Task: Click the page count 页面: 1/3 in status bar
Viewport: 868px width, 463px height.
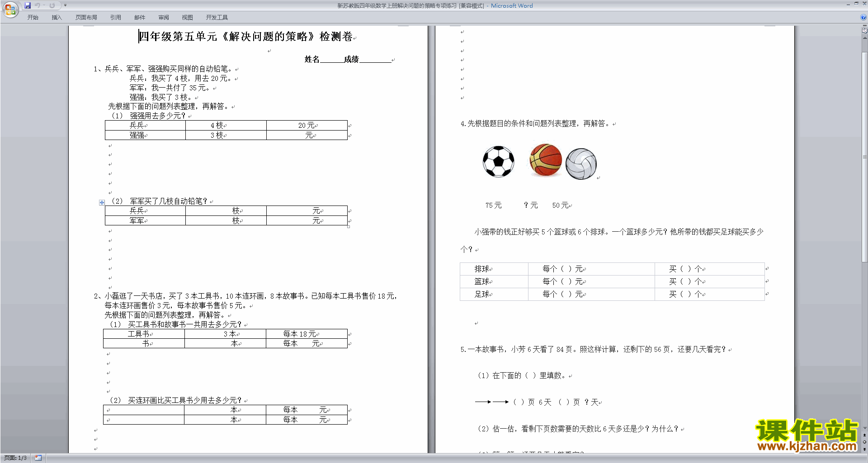Action: pyautogui.click(x=15, y=458)
